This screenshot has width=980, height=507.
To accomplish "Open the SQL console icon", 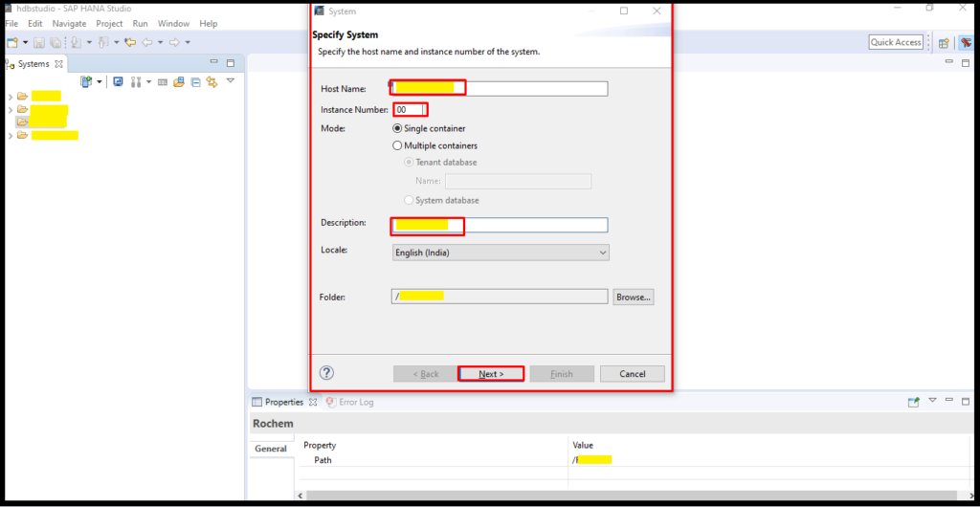I will tap(163, 82).
